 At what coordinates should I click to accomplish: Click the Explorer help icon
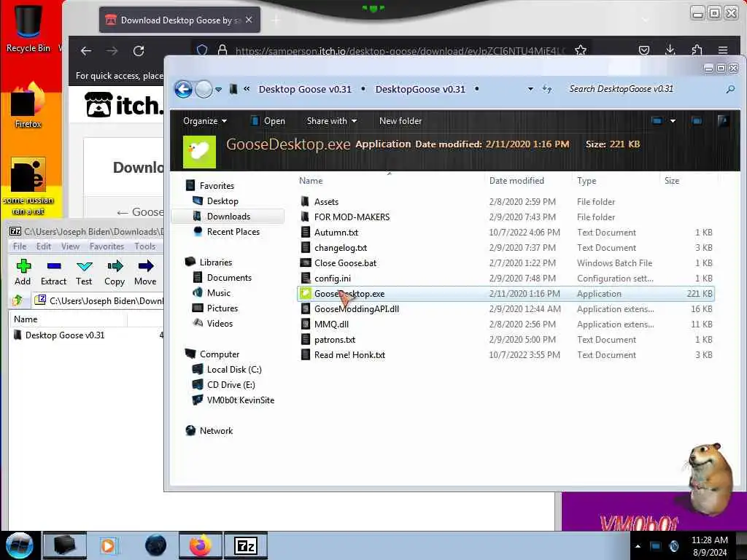(723, 121)
